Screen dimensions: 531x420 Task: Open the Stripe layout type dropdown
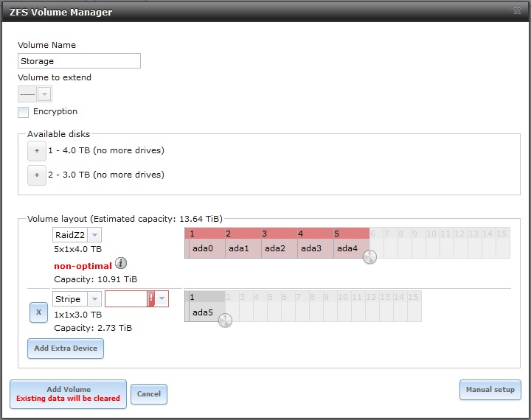coord(94,299)
